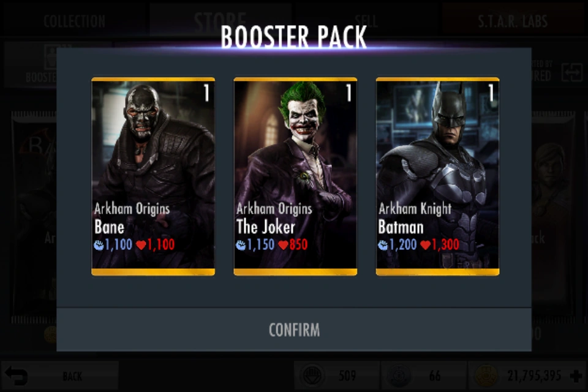Click the sort order swap icon

coord(572,72)
